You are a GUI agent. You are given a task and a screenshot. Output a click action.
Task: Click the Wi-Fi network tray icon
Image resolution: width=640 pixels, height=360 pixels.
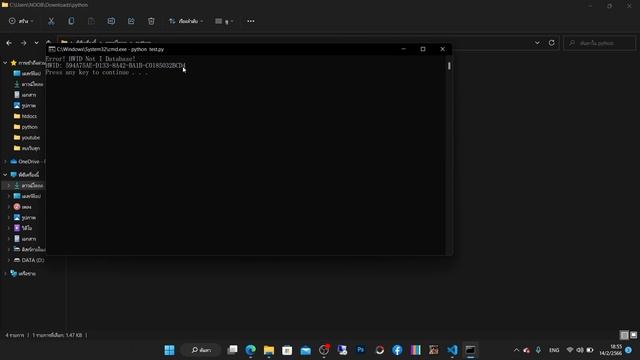click(x=570, y=350)
